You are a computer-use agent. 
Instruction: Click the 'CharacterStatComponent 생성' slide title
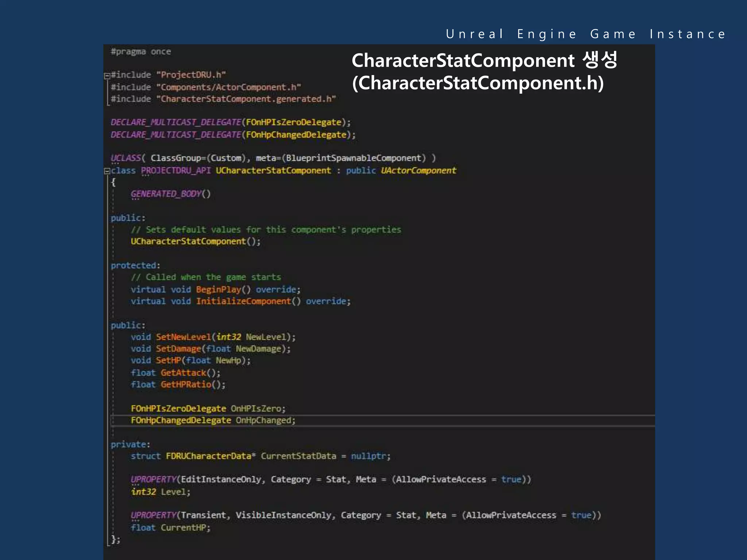[484, 60]
